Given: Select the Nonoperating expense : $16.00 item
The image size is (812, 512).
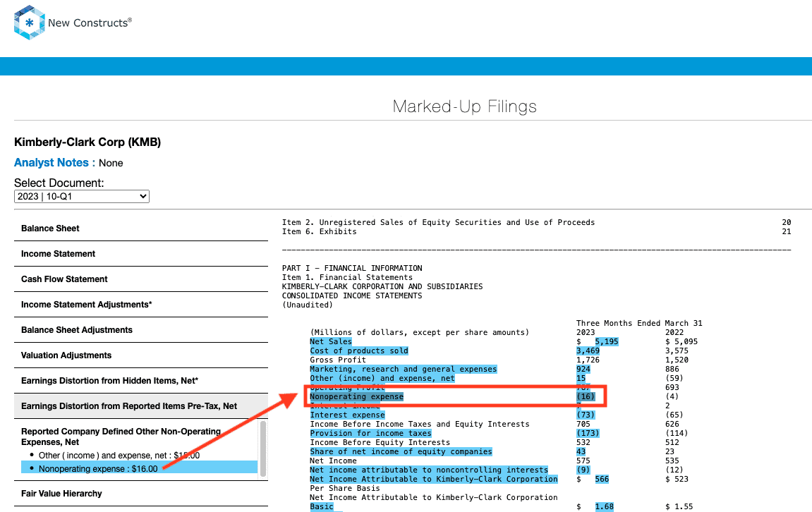Looking at the screenshot, I should point(139,468).
